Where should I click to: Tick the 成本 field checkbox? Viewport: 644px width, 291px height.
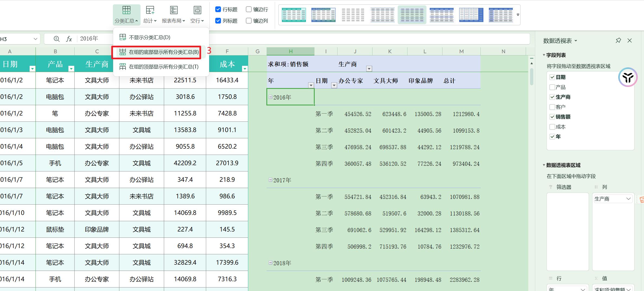[552, 127]
